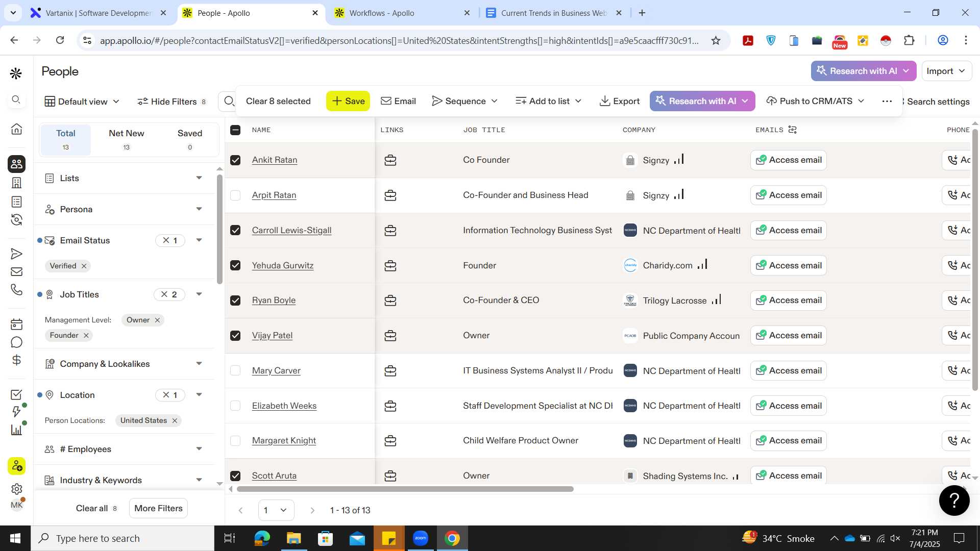
Task: Open browser extensions puzzle icon
Action: 909,40
